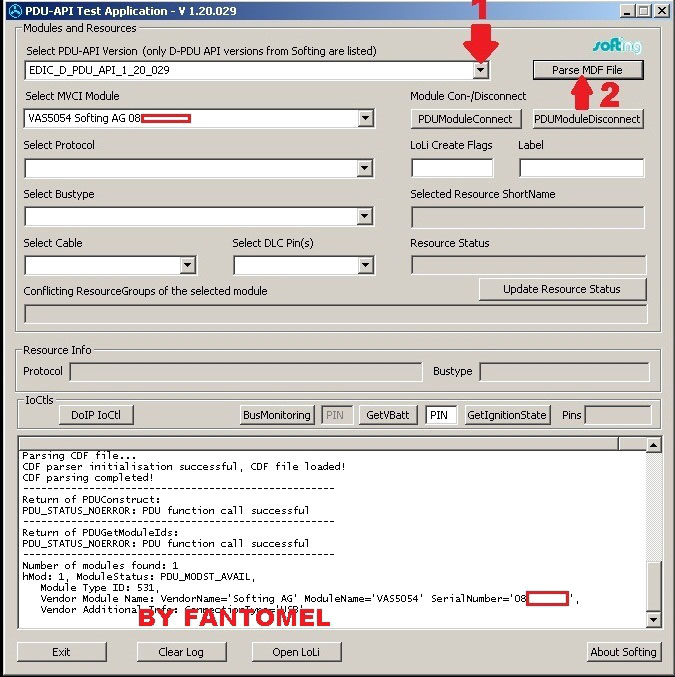Click the GetVBatt button

point(388,415)
